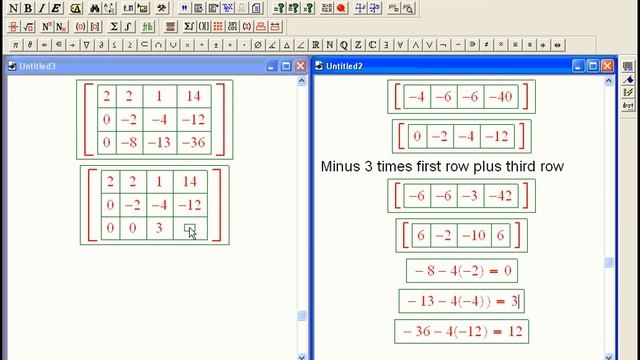Insert fraction template icon
Viewport: 640px width, 360px height.
point(13,27)
